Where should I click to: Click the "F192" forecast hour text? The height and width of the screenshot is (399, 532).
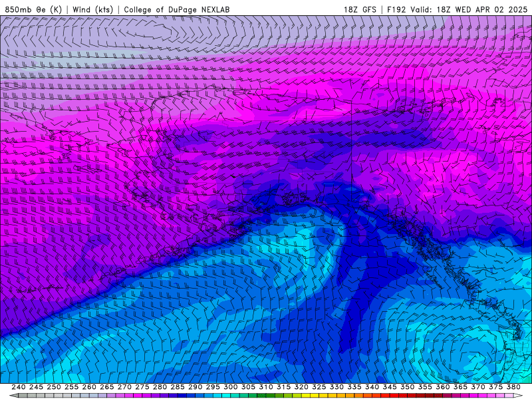tap(396, 9)
